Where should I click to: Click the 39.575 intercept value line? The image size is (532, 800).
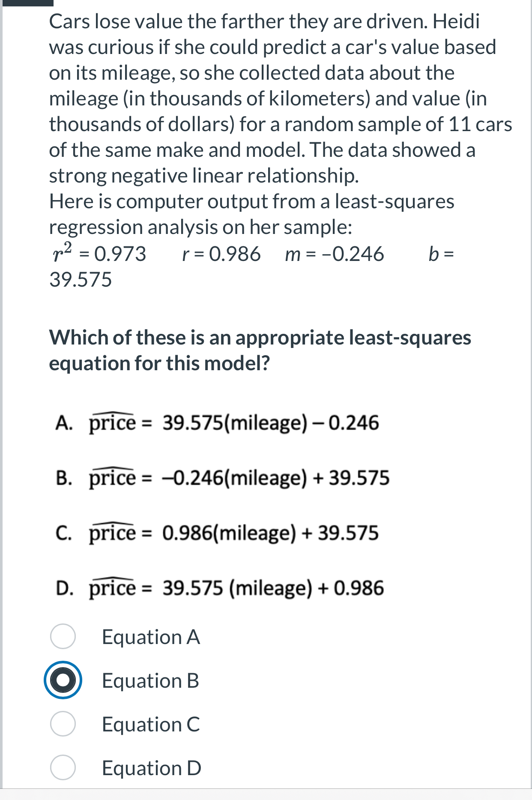[x=81, y=279]
